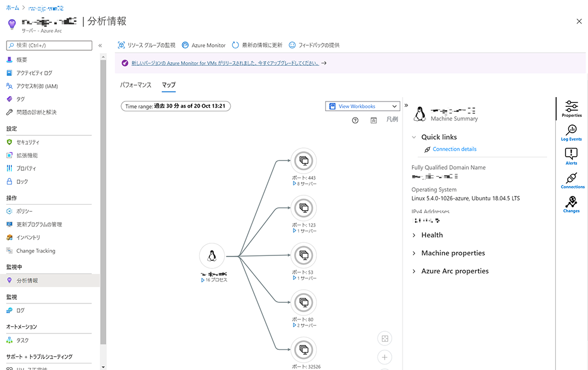Select the タグ menu item
Screen dimensions: 588x370
click(20, 99)
